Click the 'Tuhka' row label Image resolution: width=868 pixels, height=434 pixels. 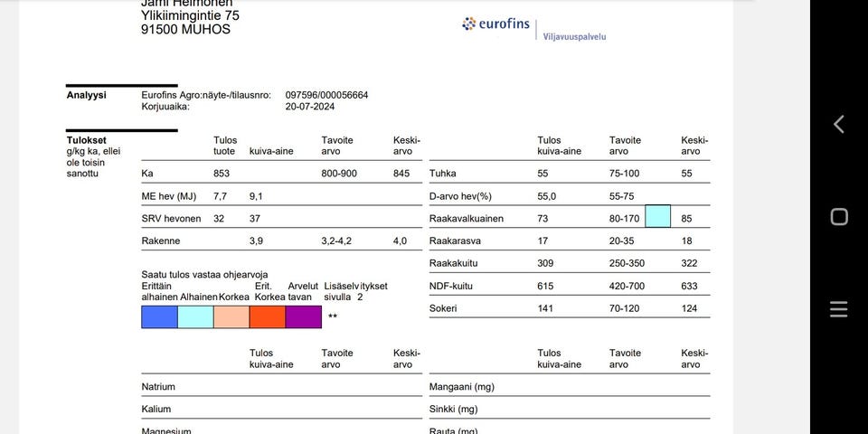click(443, 174)
